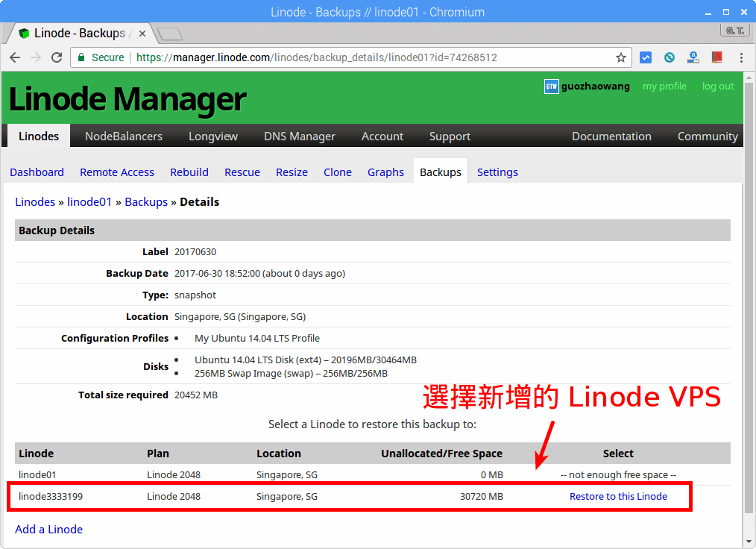Click linode01 in the breadcrumb
The width and height of the screenshot is (756, 549).
click(x=89, y=202)
